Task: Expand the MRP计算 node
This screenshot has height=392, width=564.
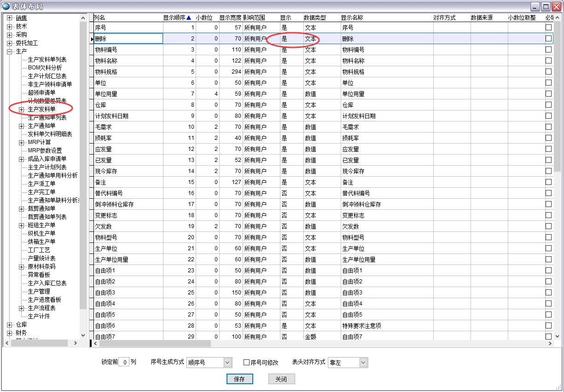Action: (x=22, y=143)
